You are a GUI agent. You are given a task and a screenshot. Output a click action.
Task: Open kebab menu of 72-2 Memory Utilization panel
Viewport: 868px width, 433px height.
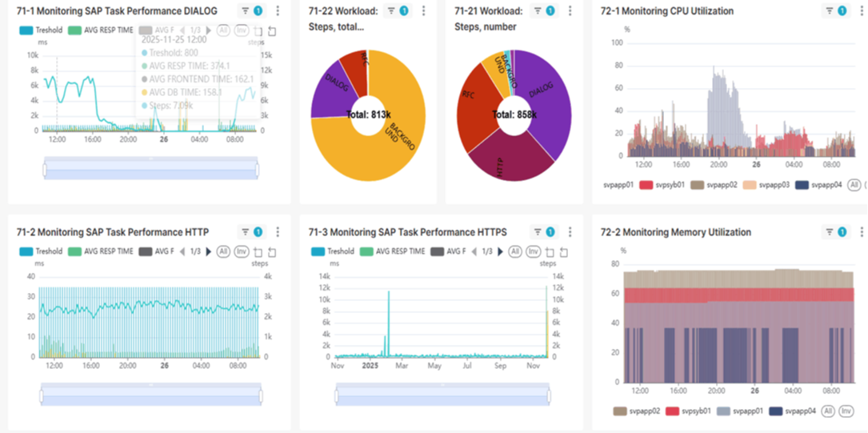(862, 232)
